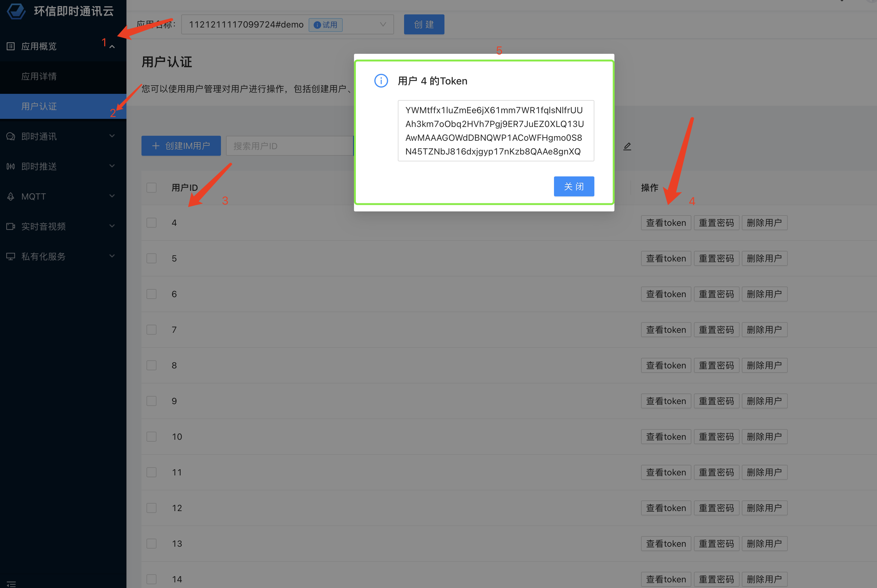Check the box for user 4
Image resolution: width=877 pixels, height=588 pixels.
point(151,223)
